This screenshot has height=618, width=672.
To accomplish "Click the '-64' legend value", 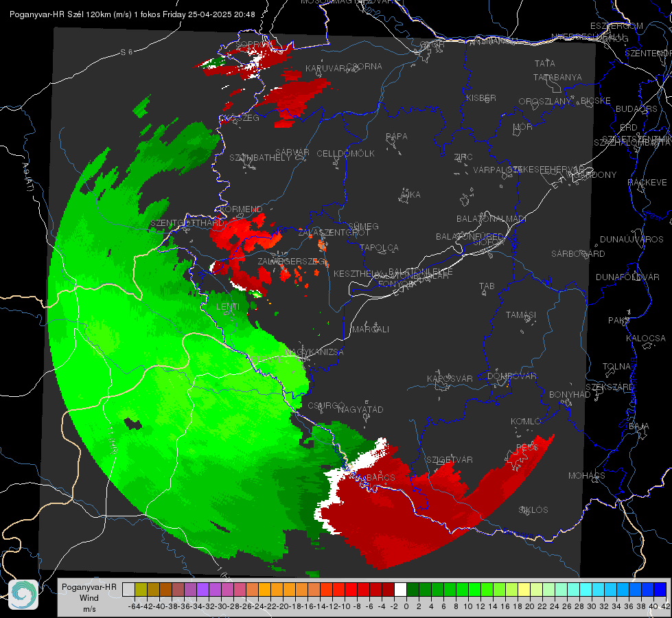I will pos(135,606).
